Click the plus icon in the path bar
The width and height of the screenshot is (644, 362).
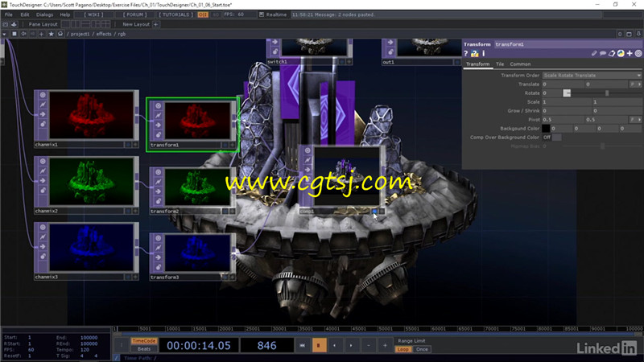pos(42,34)
